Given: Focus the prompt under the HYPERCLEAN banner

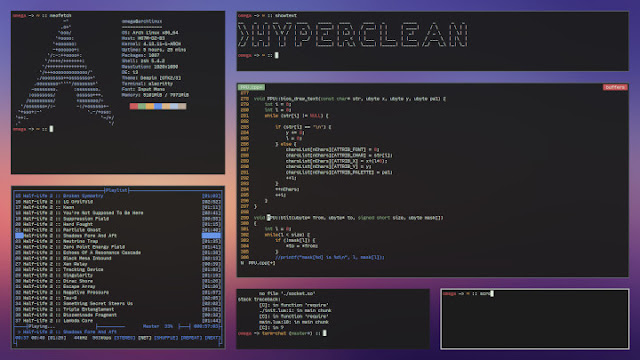Looking at the screenshot, I should click(258, 55).
